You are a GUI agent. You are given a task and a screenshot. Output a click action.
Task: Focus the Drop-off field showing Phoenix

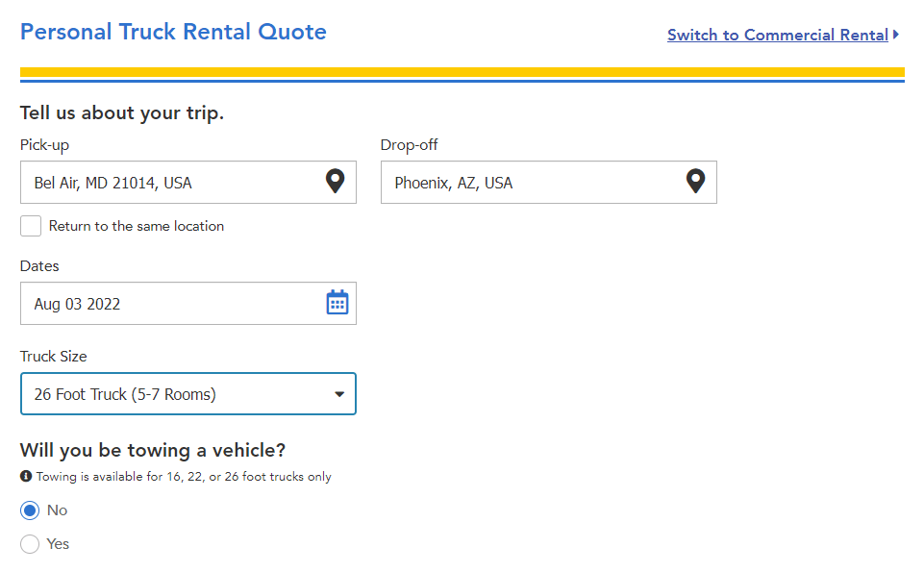click(x=534, y=183)
